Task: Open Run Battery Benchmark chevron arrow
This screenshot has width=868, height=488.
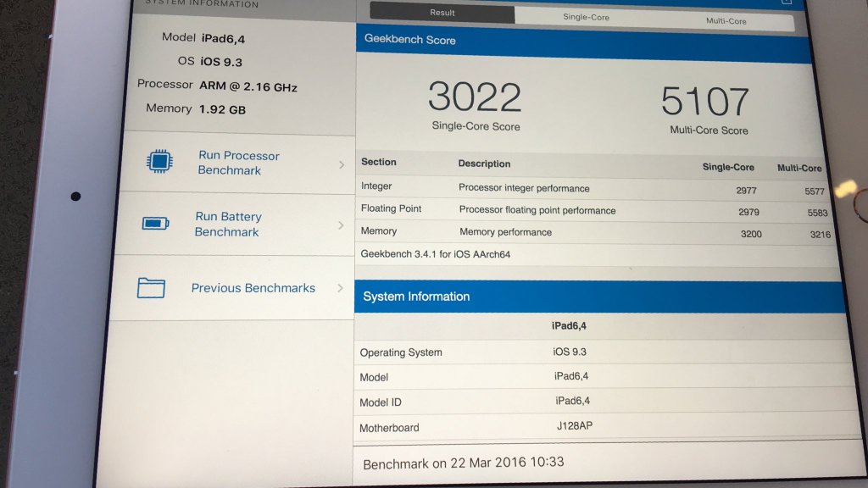Action: [341, 225]
